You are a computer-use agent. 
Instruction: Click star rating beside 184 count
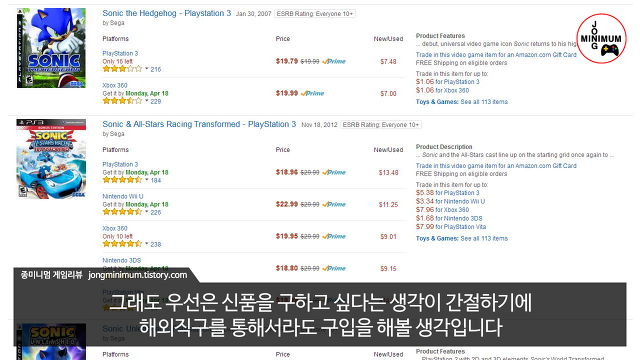[x=122, y=180]
